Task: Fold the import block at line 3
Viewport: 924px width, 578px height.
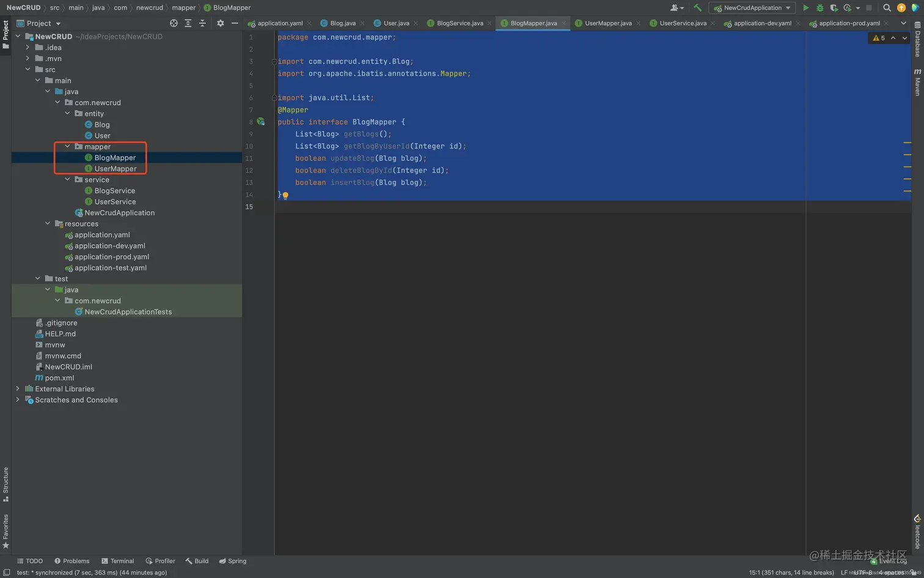Action: (274, 62)
